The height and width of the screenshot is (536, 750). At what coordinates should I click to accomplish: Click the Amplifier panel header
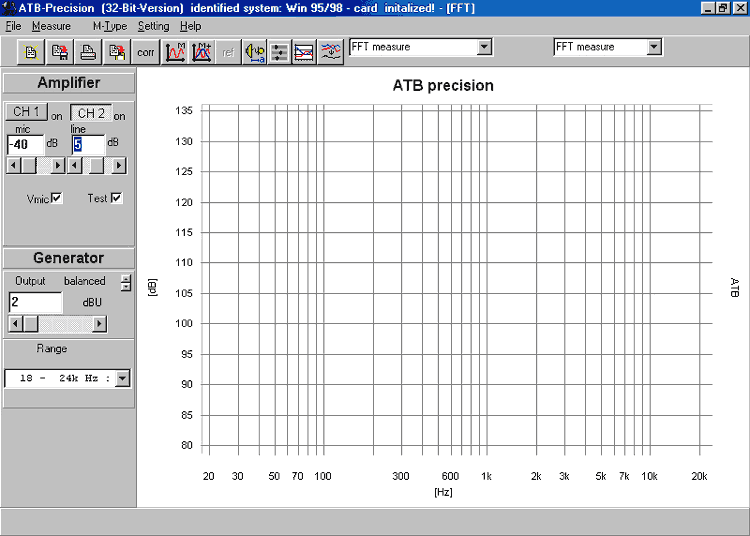tap(69, 83)
